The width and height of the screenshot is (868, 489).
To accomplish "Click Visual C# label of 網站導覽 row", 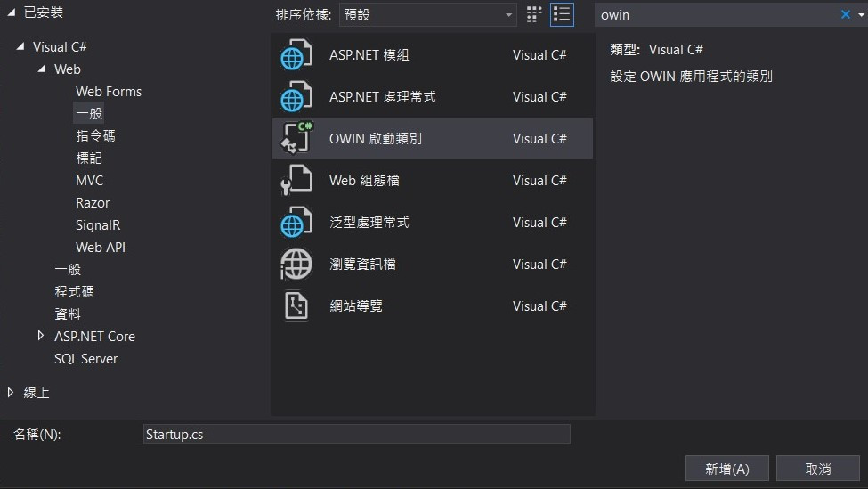I will click(x=539, y=306).
